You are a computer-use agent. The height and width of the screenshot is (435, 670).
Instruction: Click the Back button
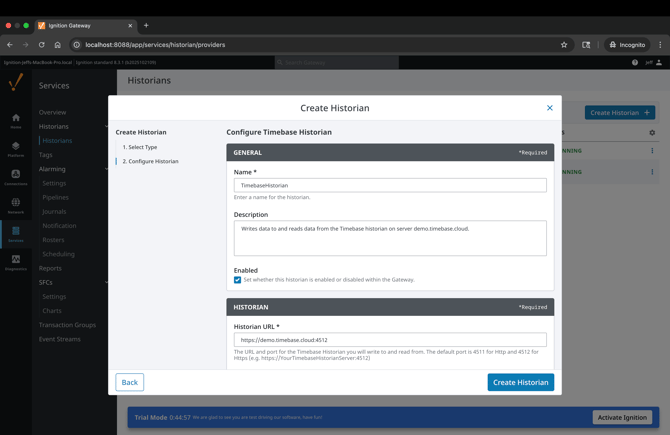point(129,382)
